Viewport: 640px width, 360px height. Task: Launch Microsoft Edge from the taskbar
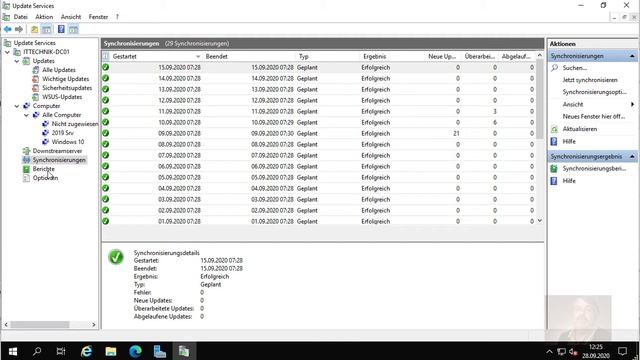pos(135,351)
